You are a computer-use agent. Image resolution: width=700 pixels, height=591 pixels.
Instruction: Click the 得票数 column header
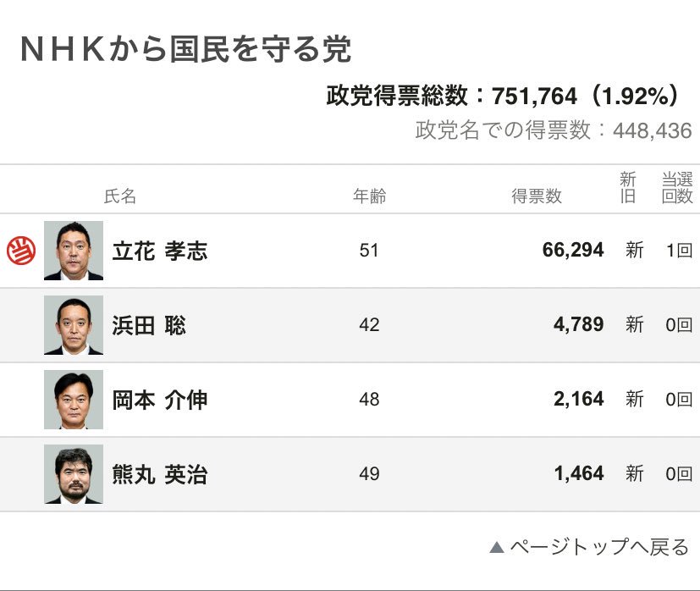click(537, 196)
